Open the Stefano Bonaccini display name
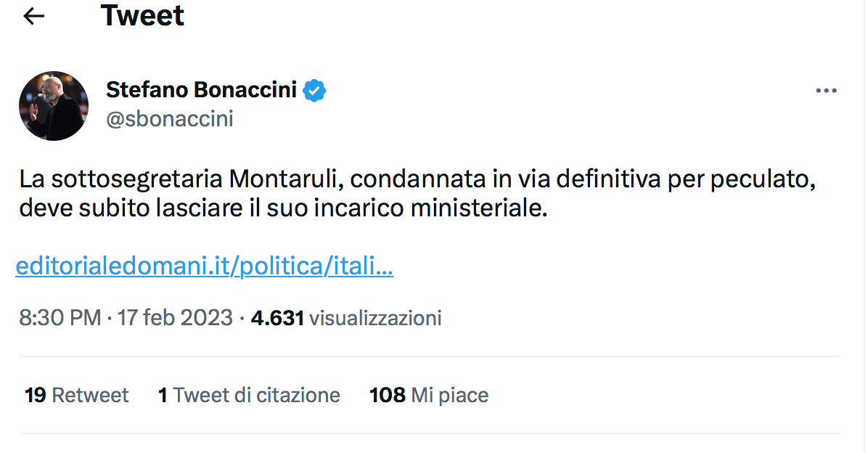This screenshot has width=868, height=453. [x=201, y=90]
